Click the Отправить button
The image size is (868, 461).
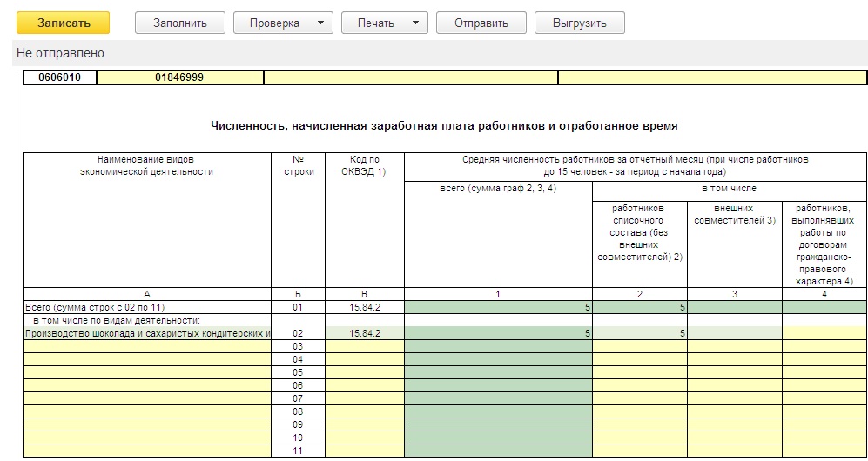pos(481,23)
